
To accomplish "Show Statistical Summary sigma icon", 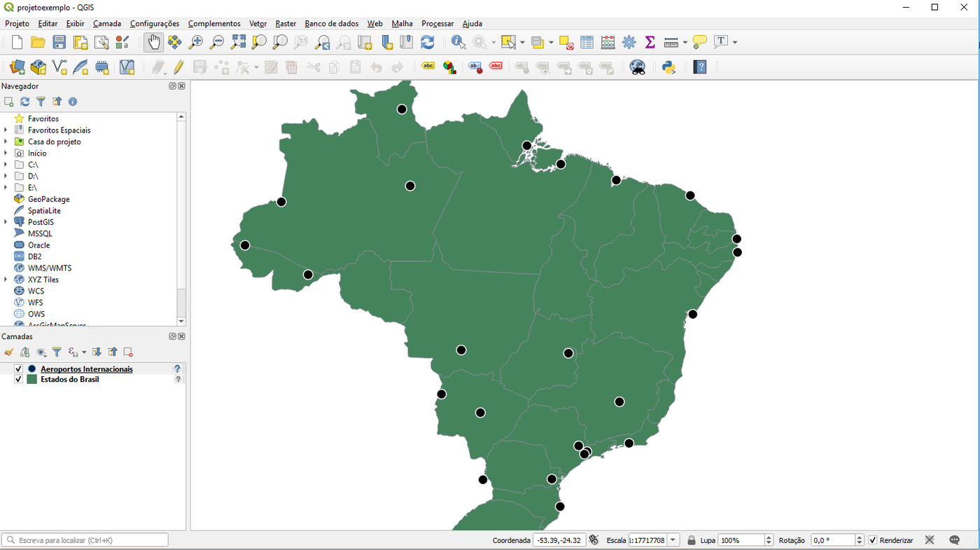I will coord(650,43).
